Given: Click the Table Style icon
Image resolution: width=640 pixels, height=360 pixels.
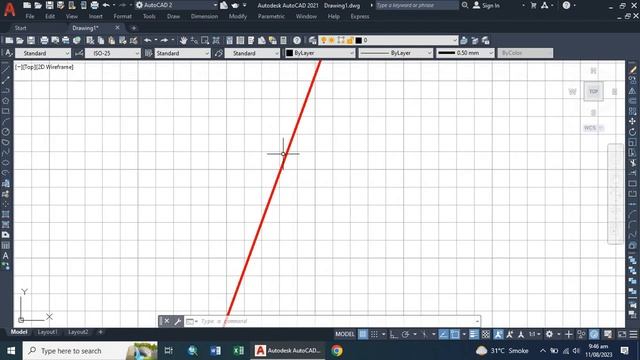Looking at the screenshot, I should point(148,53).
